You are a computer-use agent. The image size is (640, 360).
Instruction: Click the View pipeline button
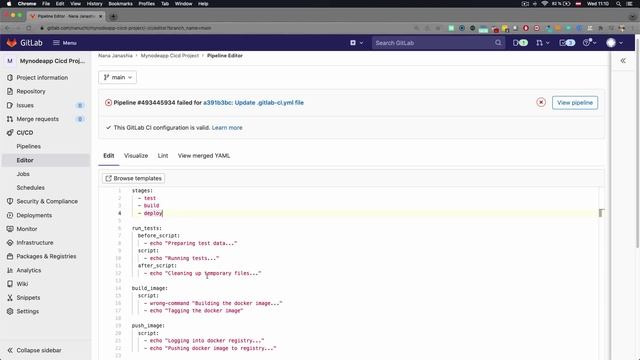pos(575,102)
